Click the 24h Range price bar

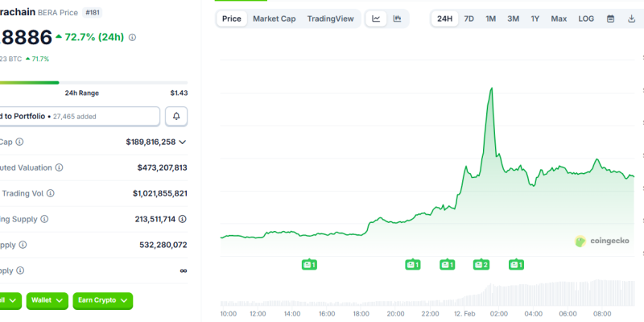click(x=93, y=82)
